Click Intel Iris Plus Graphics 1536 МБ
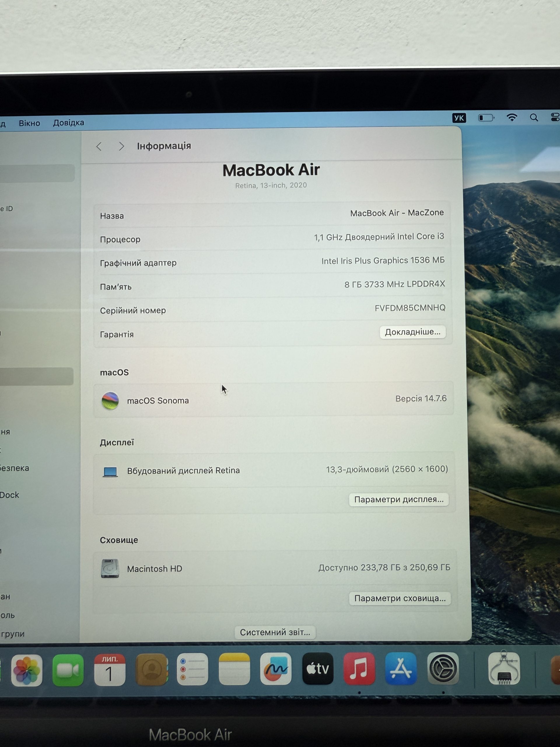Screen dimensions: 560x747 [x=383, y=260]
